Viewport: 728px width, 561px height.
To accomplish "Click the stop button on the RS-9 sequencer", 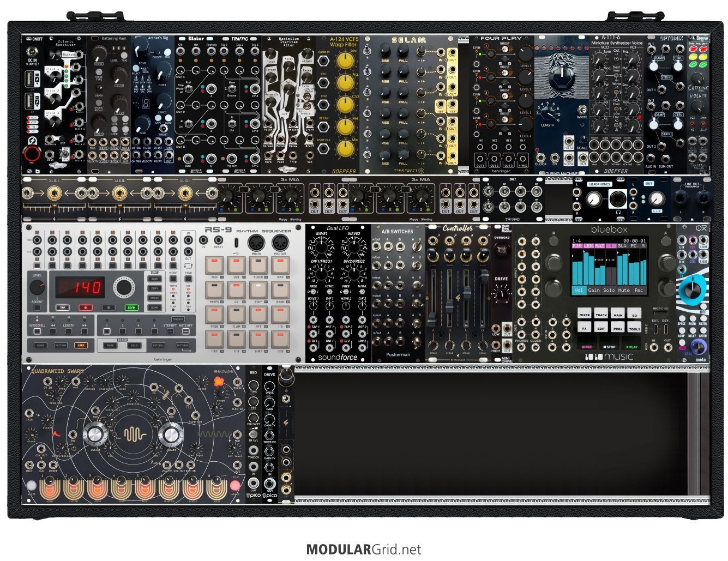I will click(109, 307).
